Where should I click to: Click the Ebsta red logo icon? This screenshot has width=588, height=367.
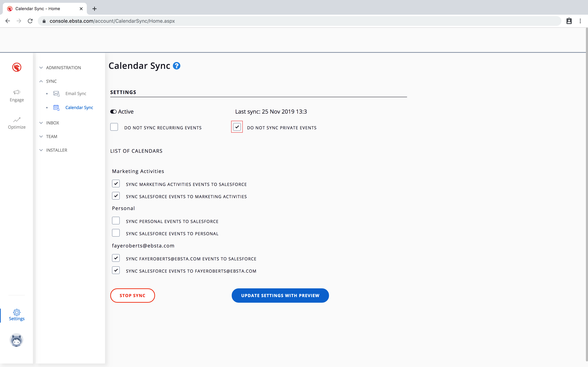[x=17, y=67]
